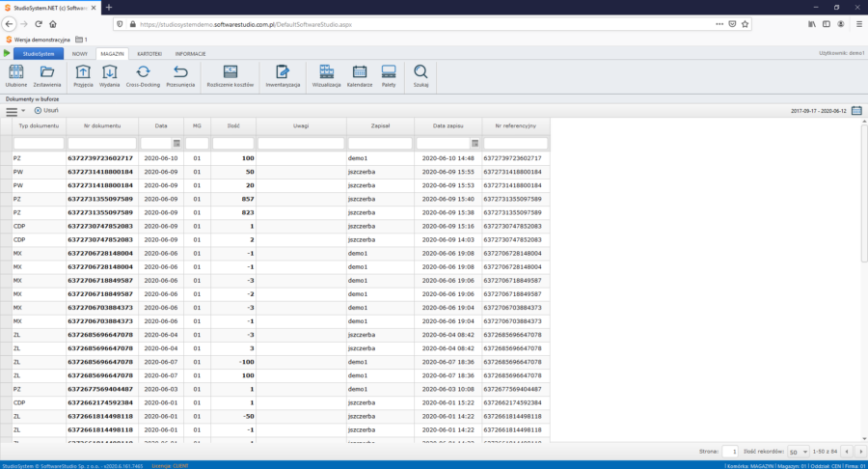The height and width of the screenshot is (469, 868).
Task: Open Wydania releases tool
Action: pyautogui.click(x=110, y=76)
